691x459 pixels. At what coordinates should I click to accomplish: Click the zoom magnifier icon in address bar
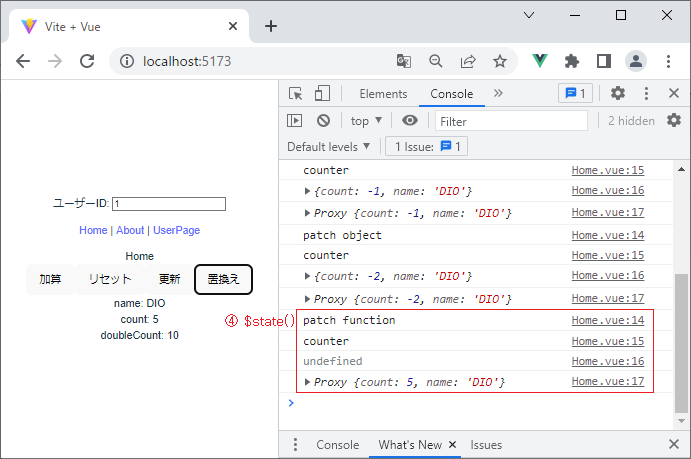click(x=436, y=61)
